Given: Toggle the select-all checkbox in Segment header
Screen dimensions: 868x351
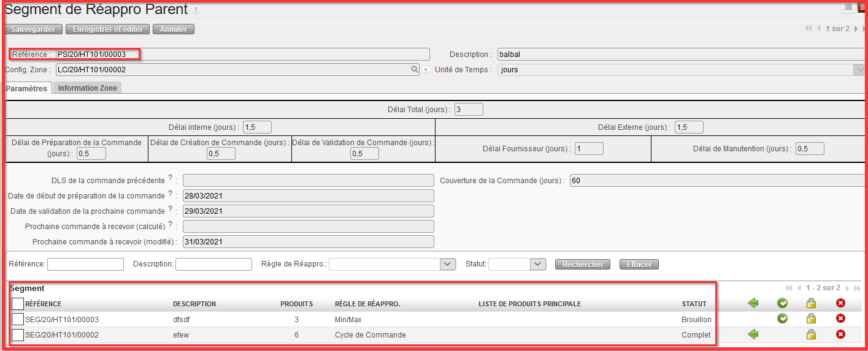Looking at the screenshot, I should [x=18, y=304].
